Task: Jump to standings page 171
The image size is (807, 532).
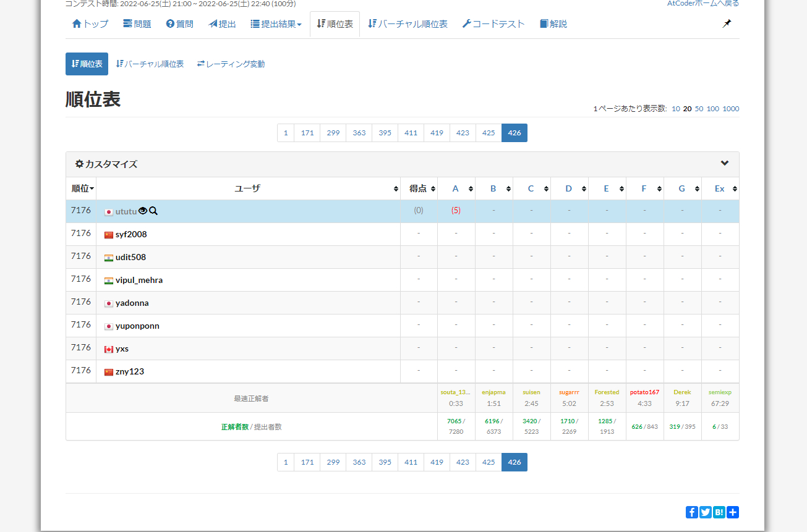Action: click(x=307, y=132)
